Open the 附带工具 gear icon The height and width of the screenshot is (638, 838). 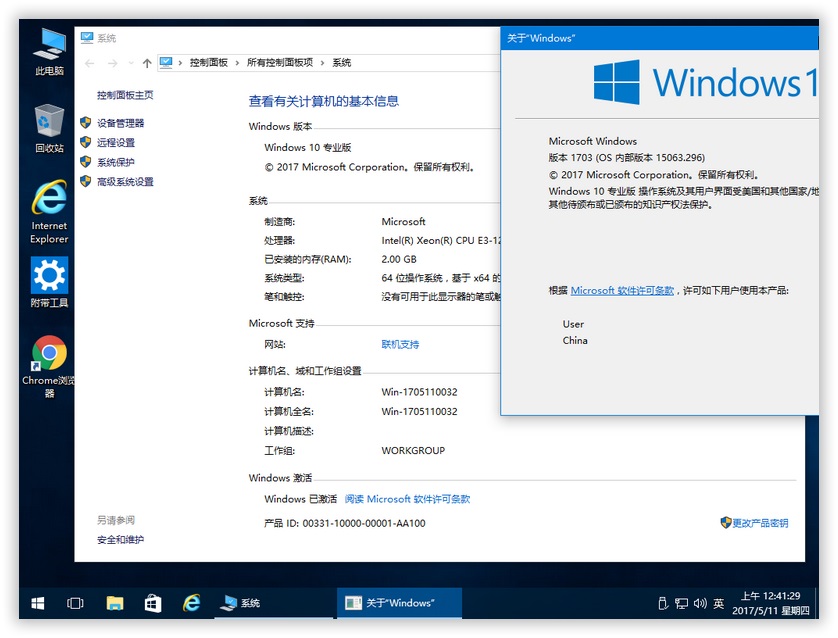tap(49, 282)
